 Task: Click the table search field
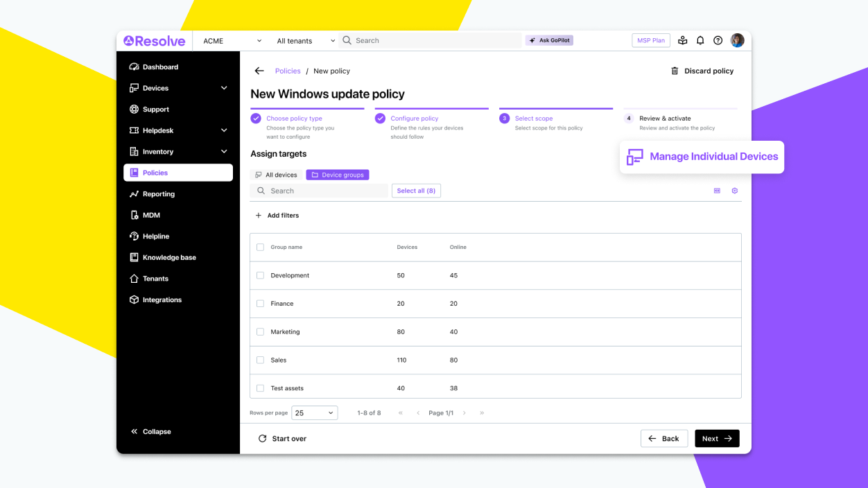coord(319,190)
